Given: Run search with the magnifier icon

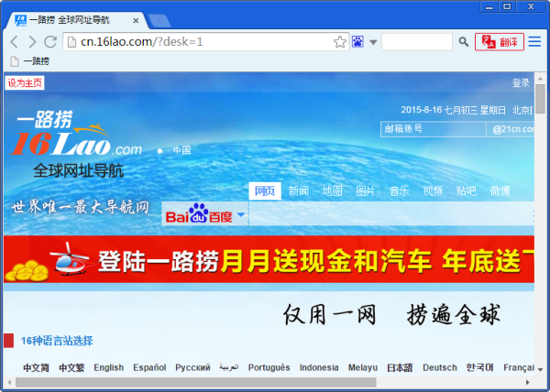Looking at the screenshot, I should 464,42.
